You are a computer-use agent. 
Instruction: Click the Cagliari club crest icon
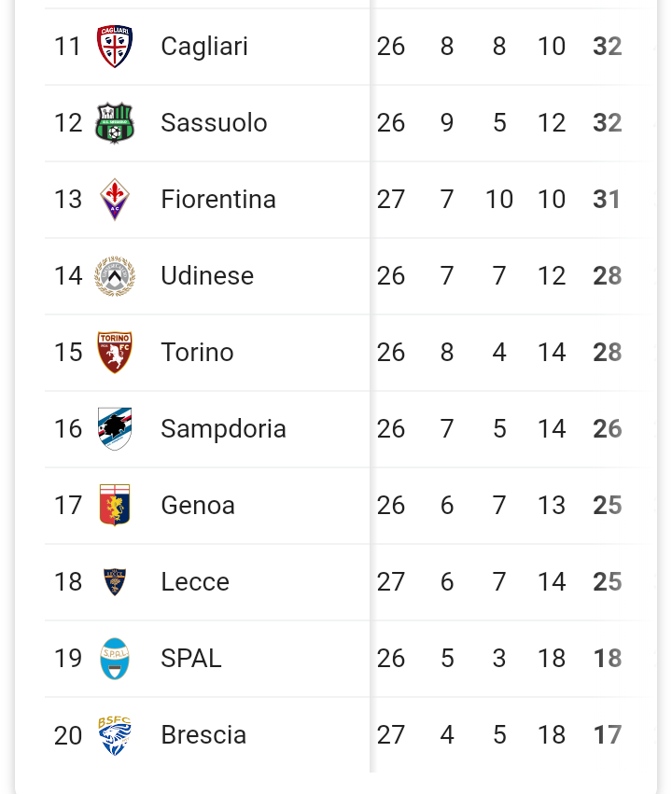click(115, 46)
